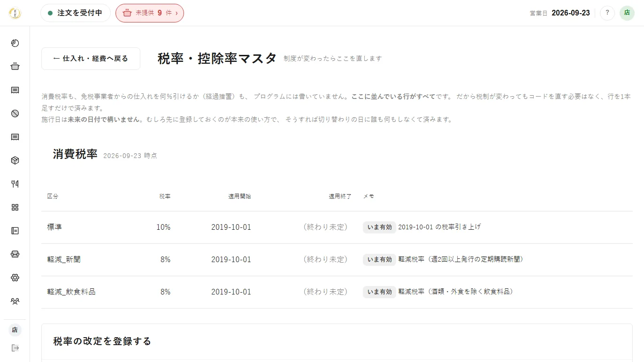Open the gear settings icon in sidebar
Viewport: 644px width, 362px height.
[x=15, y=278]
